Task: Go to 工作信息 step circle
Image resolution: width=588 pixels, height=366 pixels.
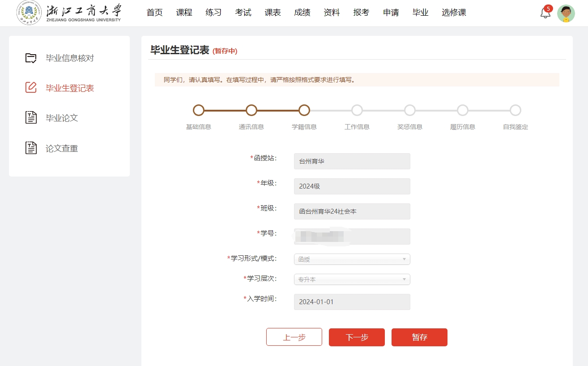Action: (357, 110)
